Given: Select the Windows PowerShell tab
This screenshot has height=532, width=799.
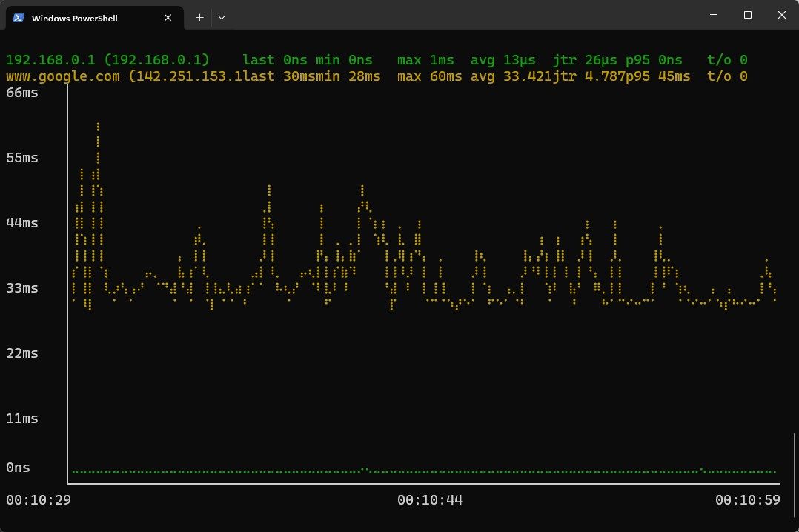Looking at the screenshot, I should 95,18.
